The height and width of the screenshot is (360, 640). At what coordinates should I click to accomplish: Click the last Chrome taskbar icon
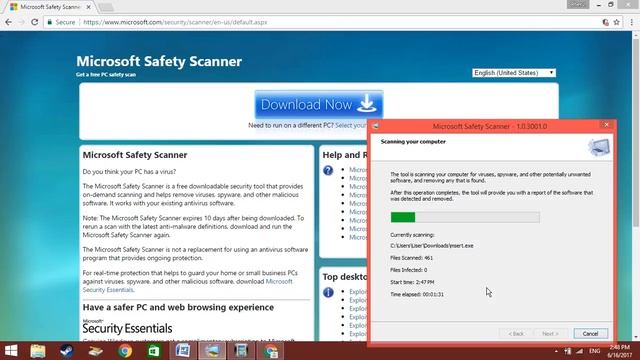270,351
